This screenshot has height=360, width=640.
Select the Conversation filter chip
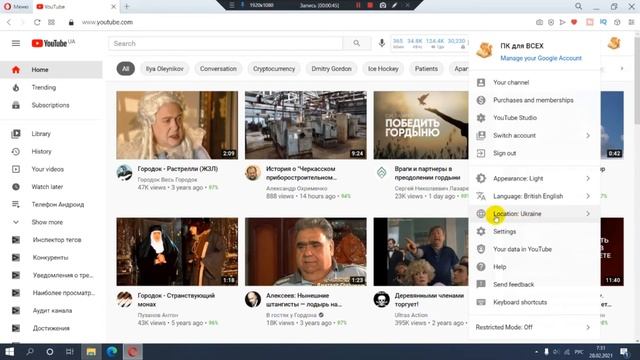click(218, 69)
